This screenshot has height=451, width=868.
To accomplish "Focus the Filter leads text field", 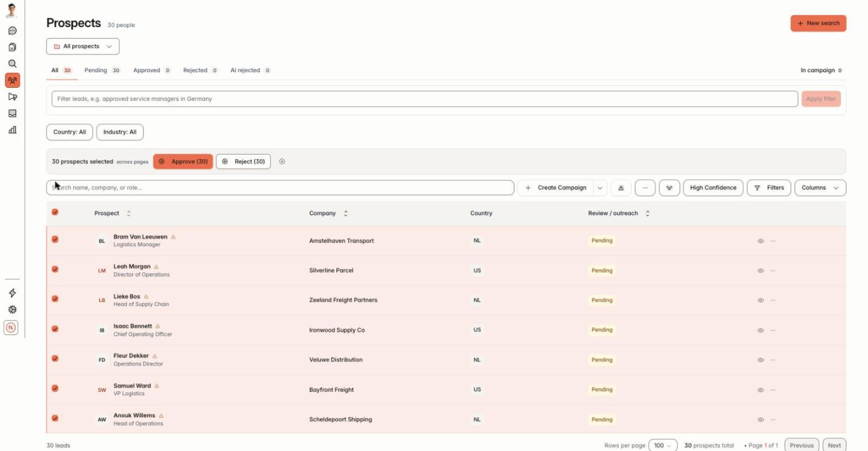I will click(425, 99).
